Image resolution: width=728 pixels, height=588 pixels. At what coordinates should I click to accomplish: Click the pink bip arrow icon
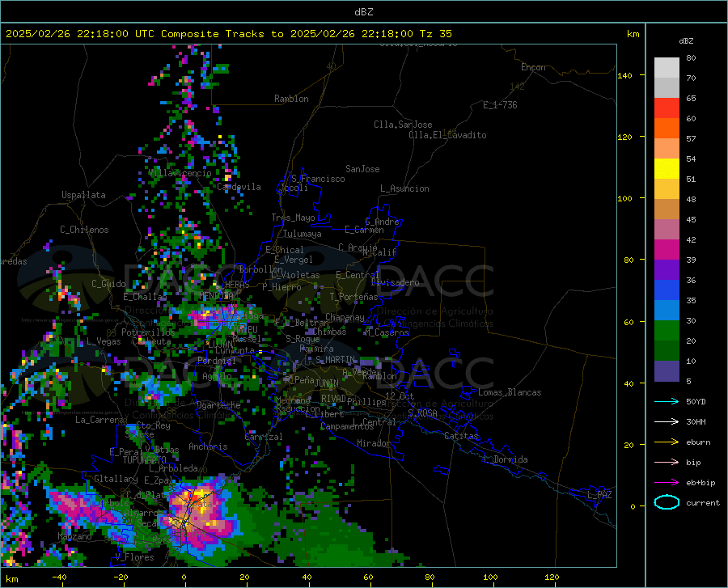point(667,463)
